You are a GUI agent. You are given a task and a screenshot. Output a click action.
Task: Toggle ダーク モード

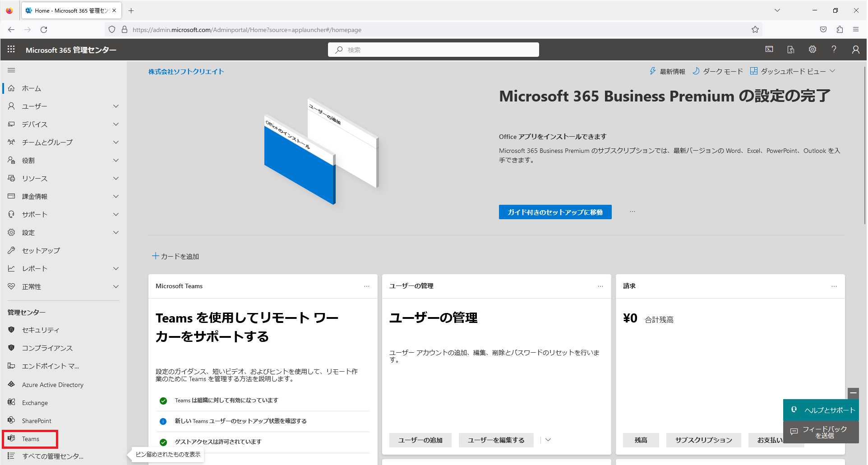[717, 71]
